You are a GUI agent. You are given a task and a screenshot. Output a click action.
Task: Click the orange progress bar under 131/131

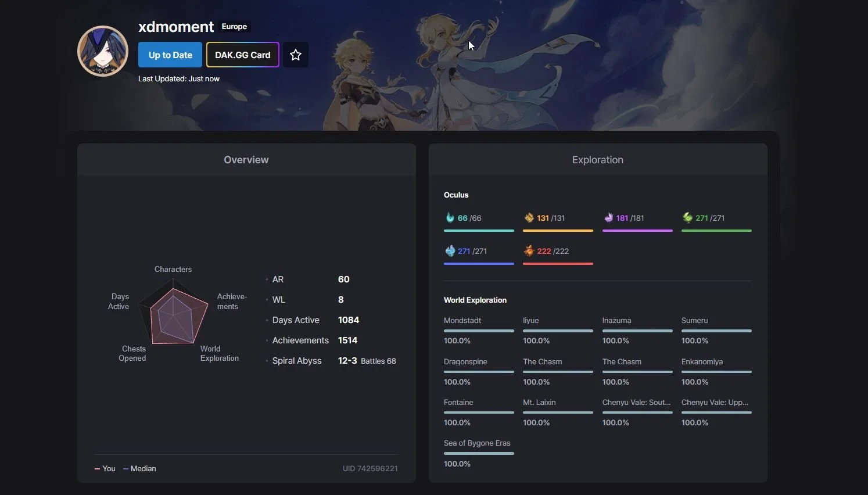tap(558, 231)
